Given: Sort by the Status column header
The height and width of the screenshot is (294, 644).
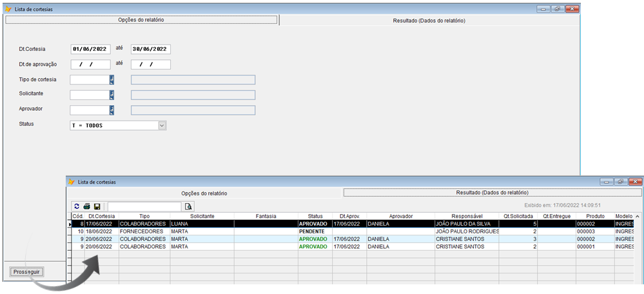Looking at the screenshot, I should pos(315,216).
